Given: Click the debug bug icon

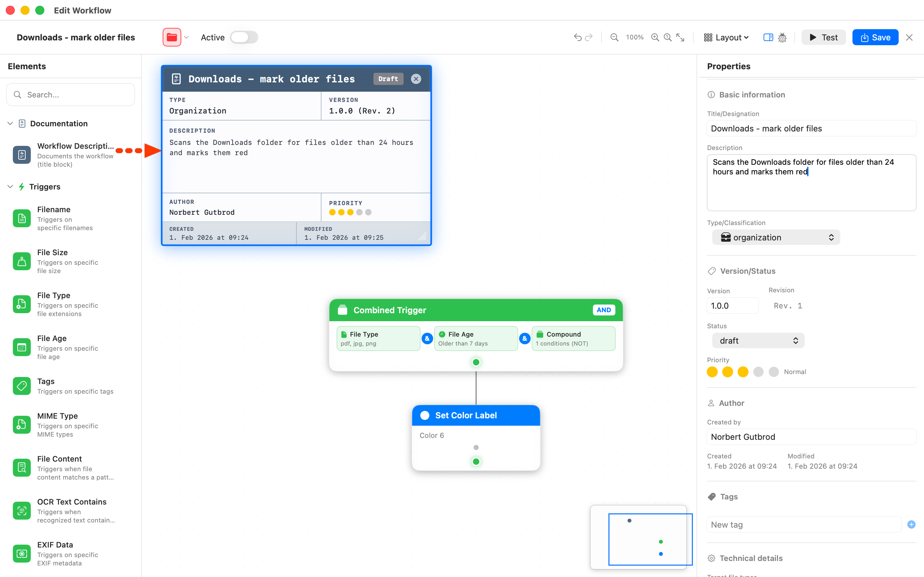Looking at the screenshot, I should tap(782, 38).
